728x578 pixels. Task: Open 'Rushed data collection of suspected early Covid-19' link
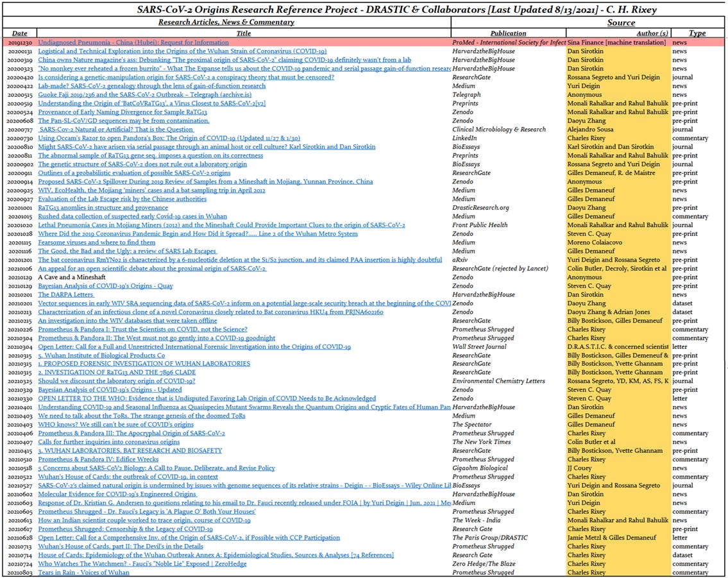pos(132,216)
